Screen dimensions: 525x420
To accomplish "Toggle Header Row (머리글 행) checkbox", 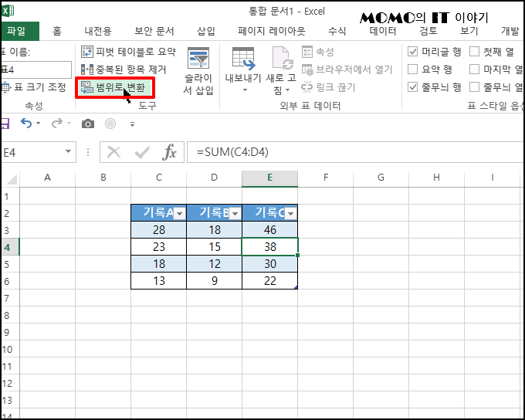I will 413,52.
